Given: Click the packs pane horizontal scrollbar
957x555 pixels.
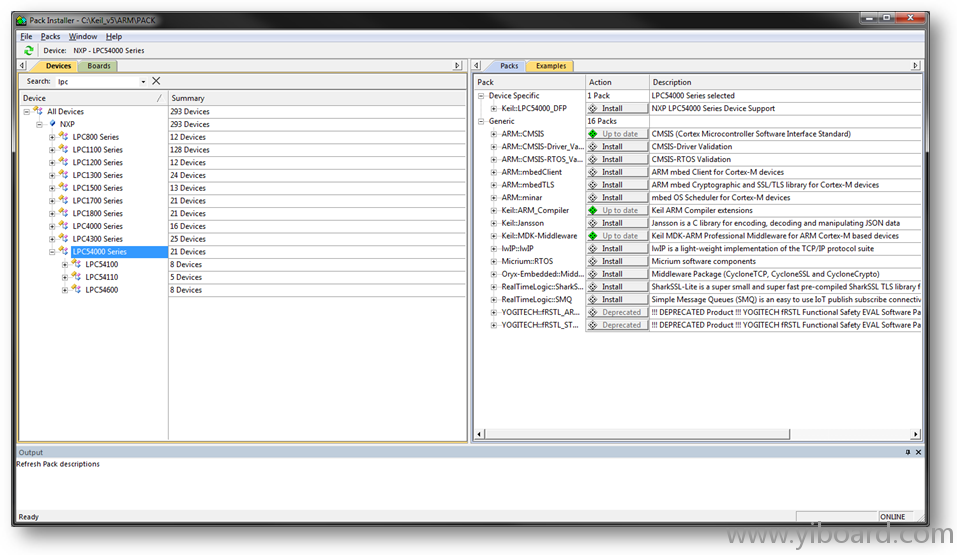Looking at the screenshot, I should (696, 434).
